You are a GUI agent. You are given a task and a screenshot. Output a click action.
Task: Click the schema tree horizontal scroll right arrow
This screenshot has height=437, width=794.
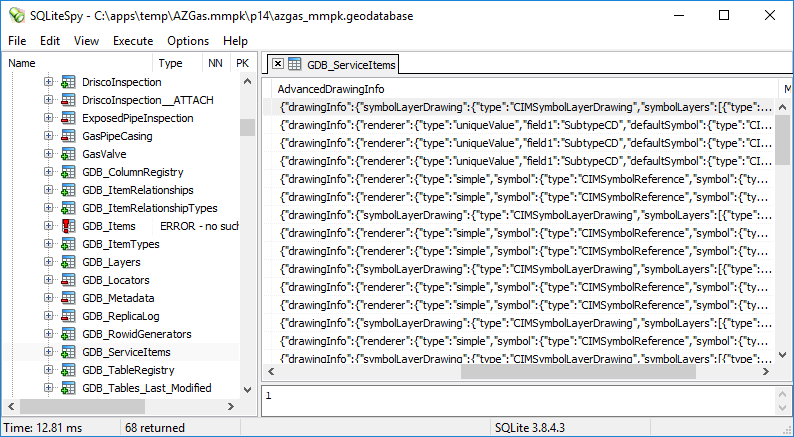click(x=231, y=406)
